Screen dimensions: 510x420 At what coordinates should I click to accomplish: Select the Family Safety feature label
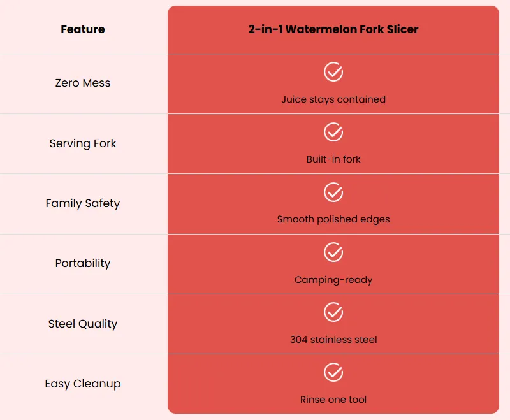(83, 203)
